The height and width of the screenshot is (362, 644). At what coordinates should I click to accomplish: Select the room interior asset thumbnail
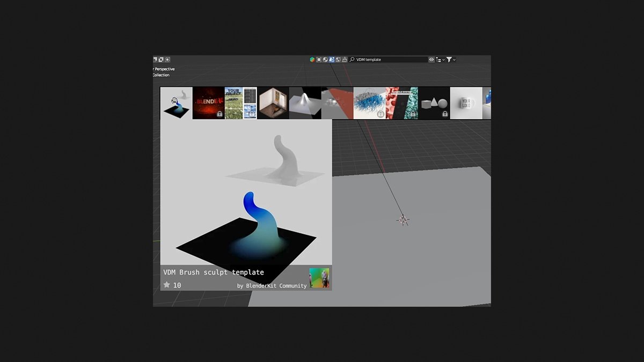tap(272, 103)
